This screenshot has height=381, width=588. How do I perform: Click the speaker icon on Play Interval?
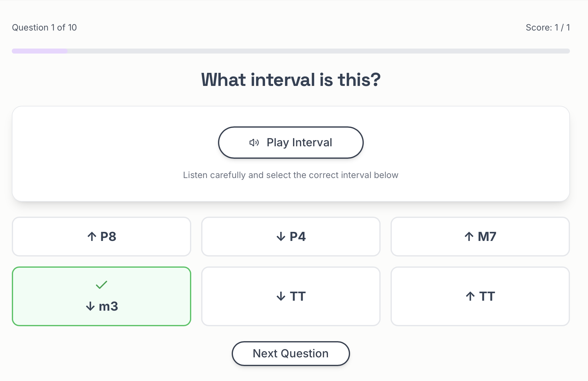254,143
